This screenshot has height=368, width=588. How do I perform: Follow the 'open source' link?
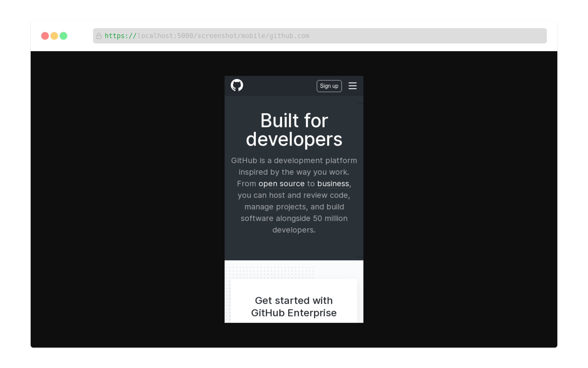pos(281,184)
